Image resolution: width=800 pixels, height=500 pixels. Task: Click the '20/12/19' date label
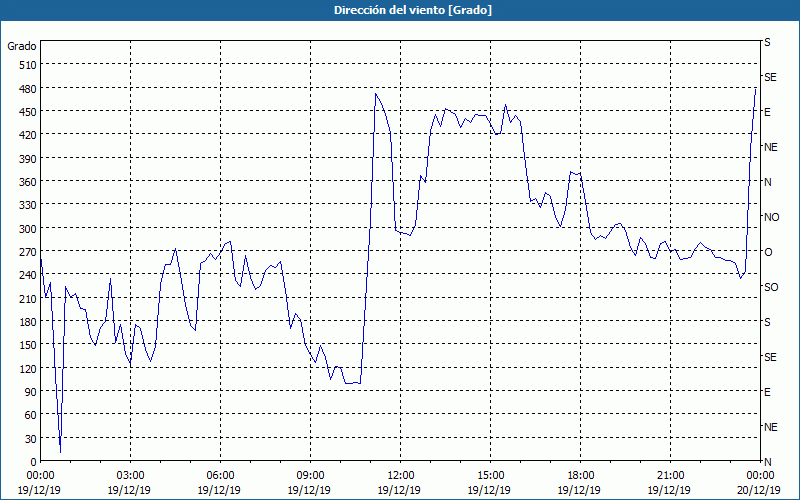click(759, 490)
